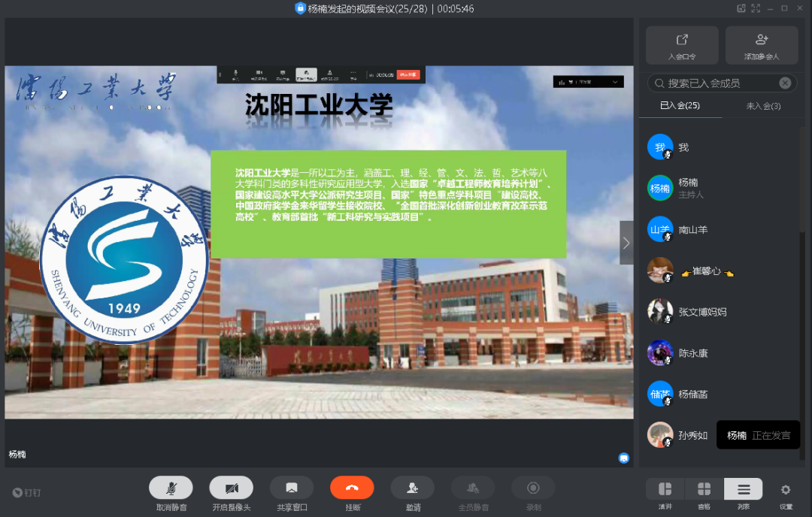Collapse the member panel with the arrow

(x=626, y=243)
